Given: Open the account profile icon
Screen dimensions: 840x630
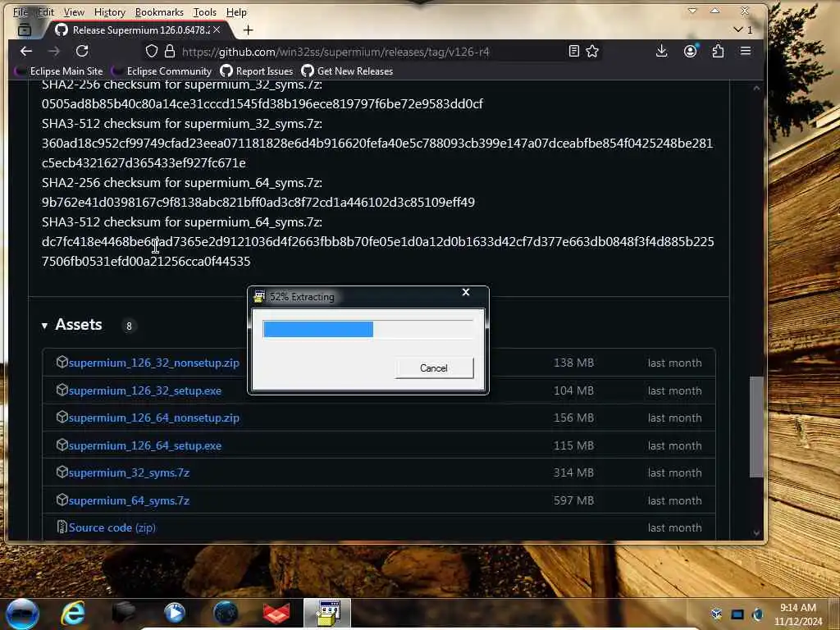Looking at the screenshot, I should coord(690,52).
